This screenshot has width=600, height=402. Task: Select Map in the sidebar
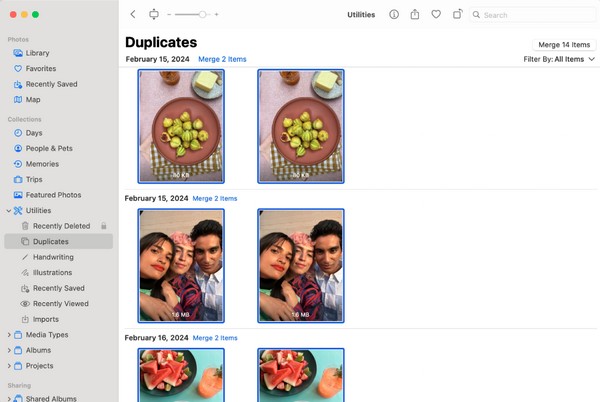33,100
